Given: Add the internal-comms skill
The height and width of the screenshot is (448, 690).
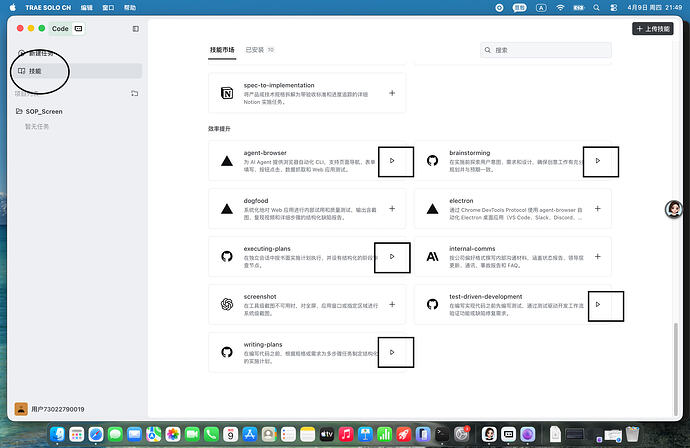Looking at the screenshot, I should 598,257.
